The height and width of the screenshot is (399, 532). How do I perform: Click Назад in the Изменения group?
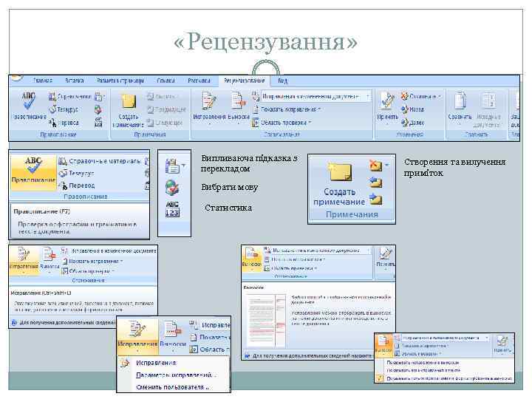click(x=412, y=109)
